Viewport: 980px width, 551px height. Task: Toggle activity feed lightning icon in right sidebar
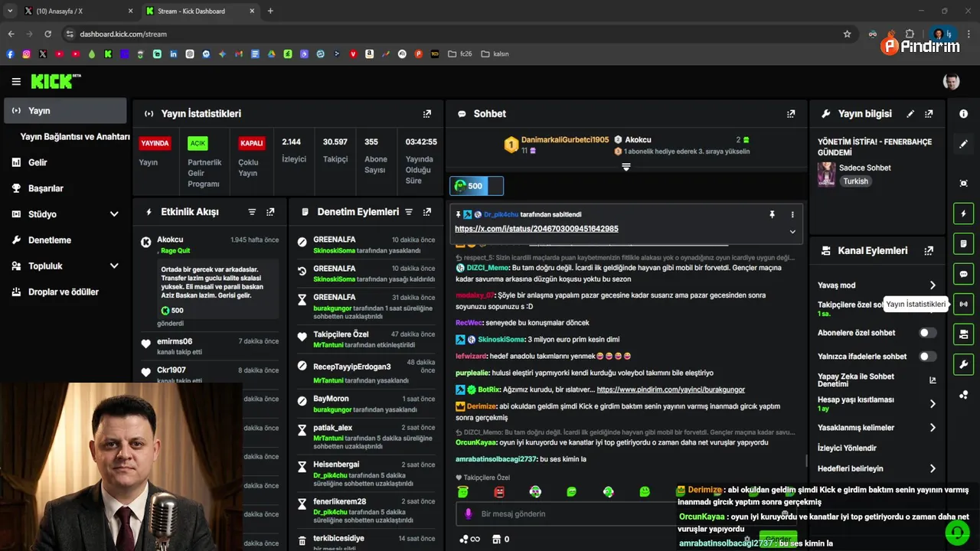point(963,214)
